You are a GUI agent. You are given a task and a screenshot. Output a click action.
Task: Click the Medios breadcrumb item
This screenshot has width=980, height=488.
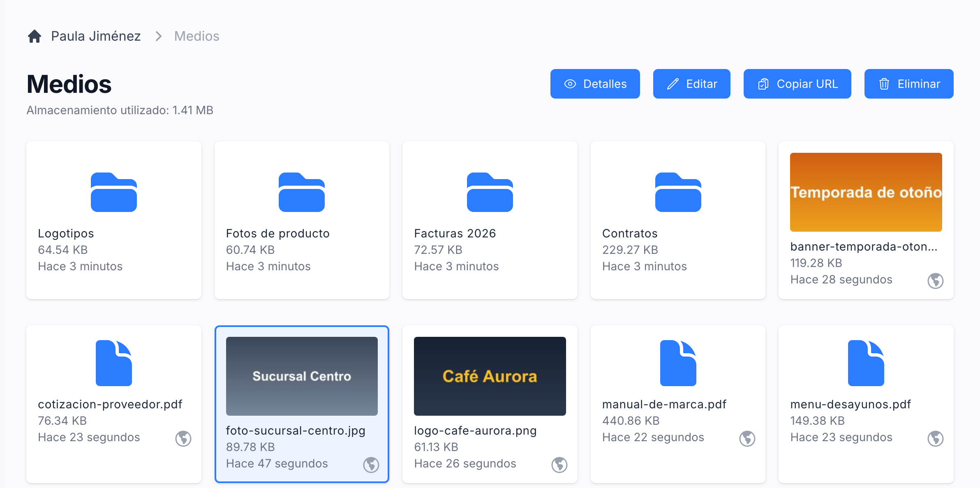(196, 36)
